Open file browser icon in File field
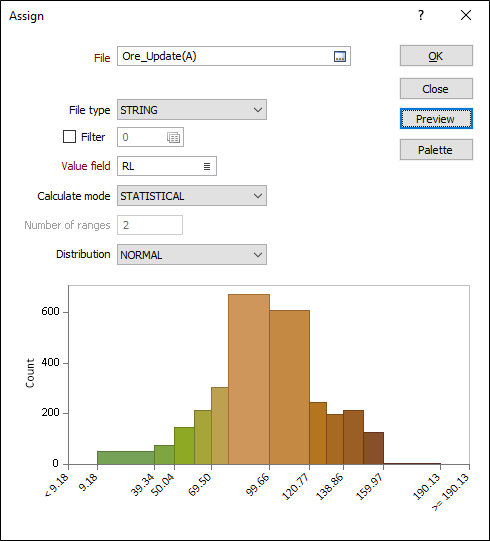 (x=340, y=57)
